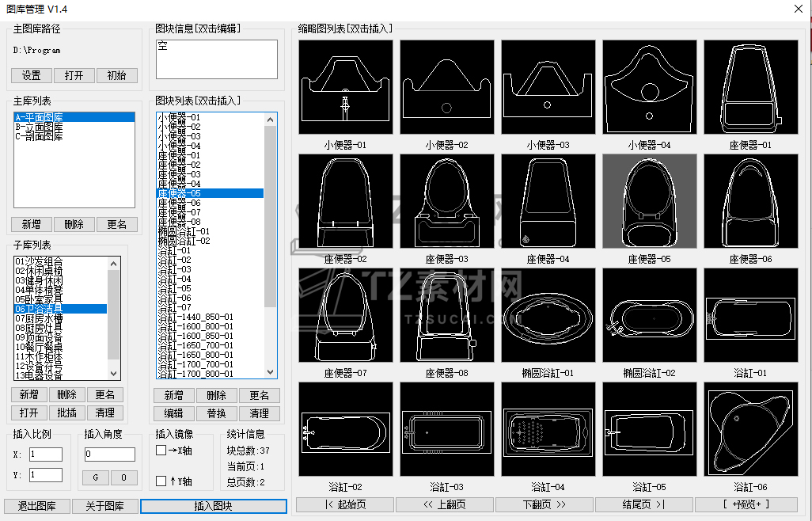Click 清理 under 子库列表
Image resolution: width=812 pixels, height=521 pixels.
coord(105,413)
